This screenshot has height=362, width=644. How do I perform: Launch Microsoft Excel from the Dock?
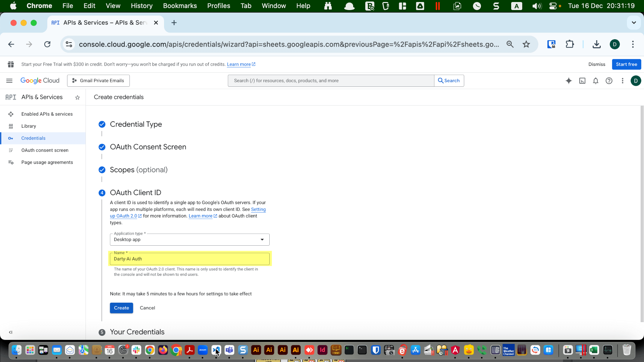tap(594, 350)
